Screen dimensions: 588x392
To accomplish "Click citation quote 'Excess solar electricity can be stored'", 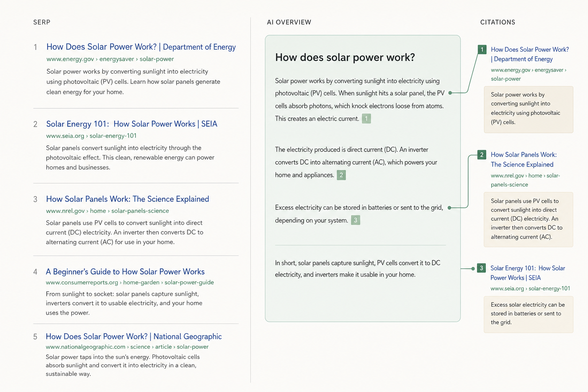I will point(528,314).
